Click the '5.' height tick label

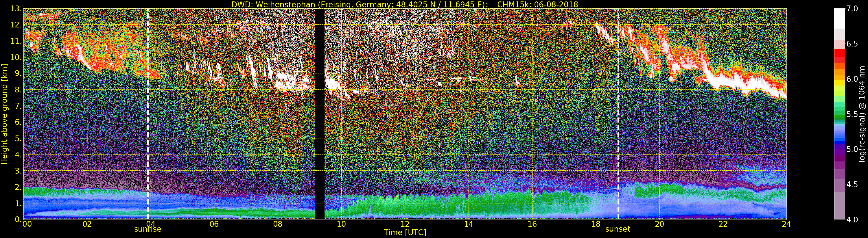[x=18, y=138]
